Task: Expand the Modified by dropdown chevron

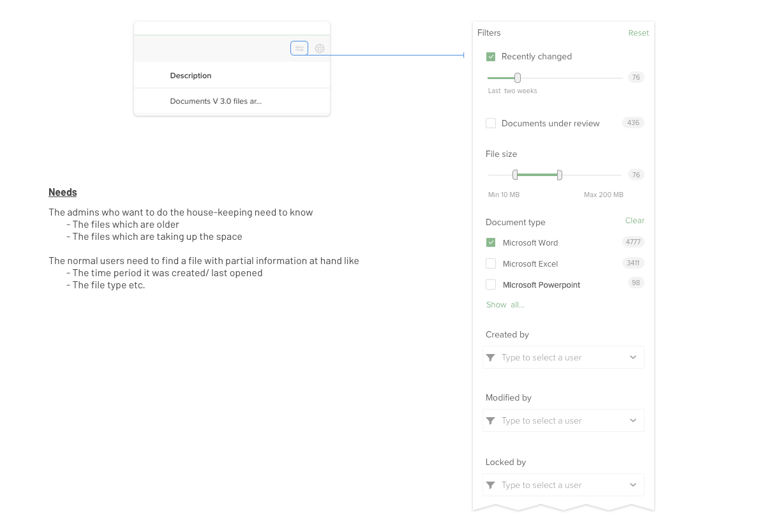Action: pyautogui.click(x=633, y=421)
